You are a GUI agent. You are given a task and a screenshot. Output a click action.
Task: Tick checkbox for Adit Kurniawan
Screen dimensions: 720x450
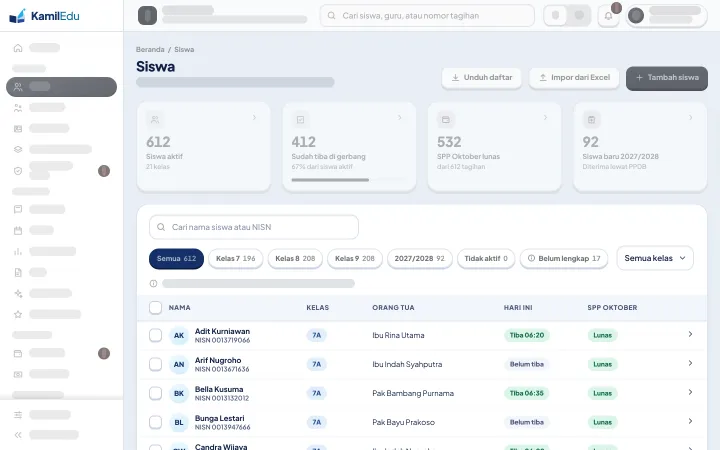click(x=155, y=335)
